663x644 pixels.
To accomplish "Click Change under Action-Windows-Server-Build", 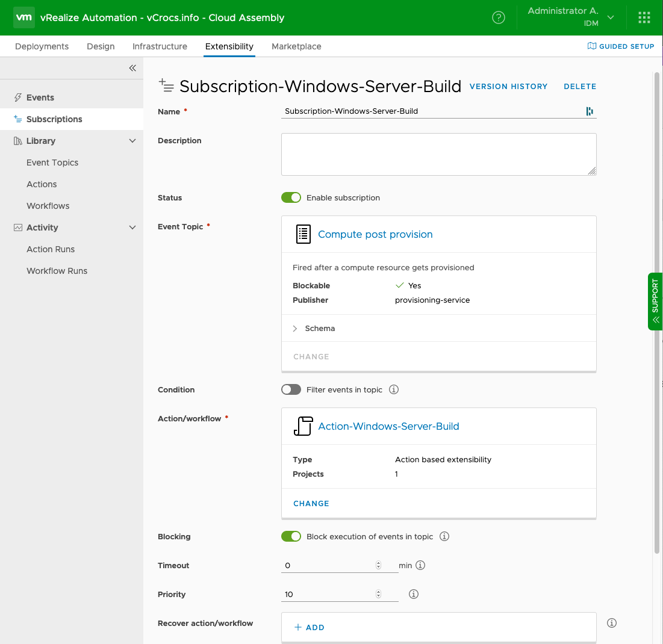I will pyautogui.click(x=311, y=503).
